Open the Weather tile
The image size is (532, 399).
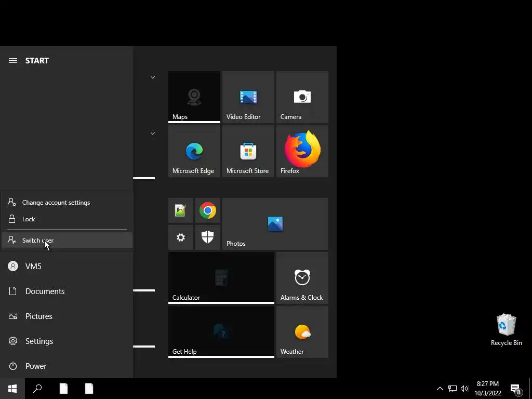(302, 332)
